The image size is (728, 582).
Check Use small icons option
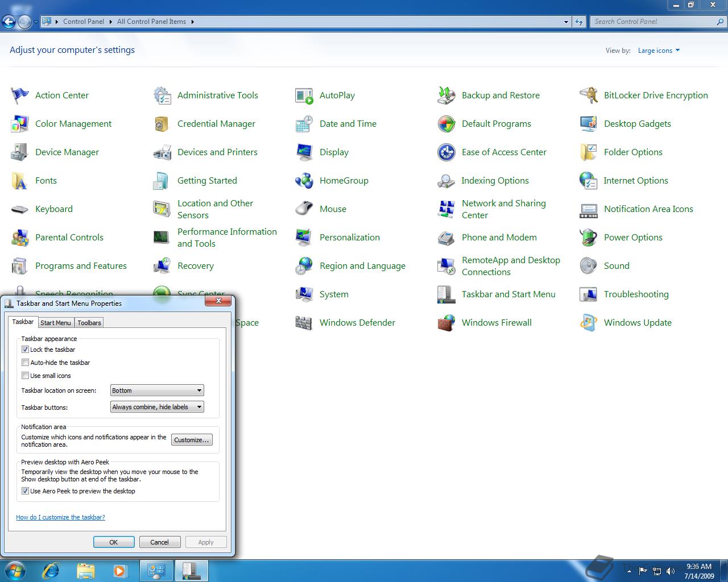(25, 376)
